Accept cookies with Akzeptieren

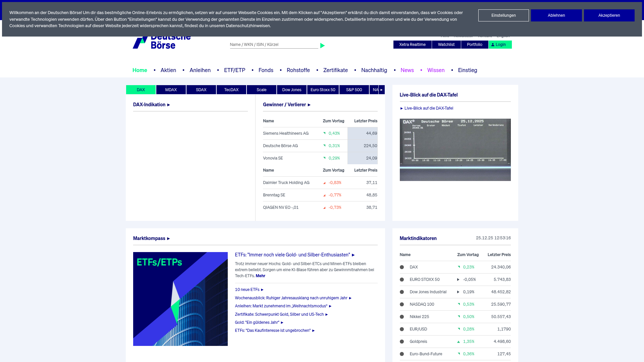[x=609, y=15]
